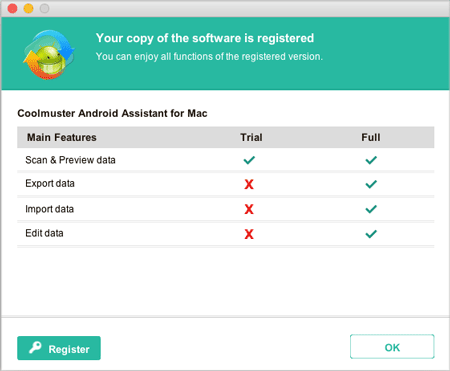Confirm with the OK button
Viewport: 450px width, 371px height.
click(392, 347)
